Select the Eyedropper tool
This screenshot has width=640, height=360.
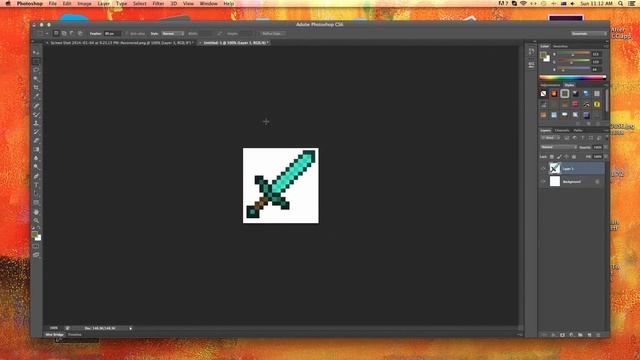pyautogui.click(x=36, y=97)
